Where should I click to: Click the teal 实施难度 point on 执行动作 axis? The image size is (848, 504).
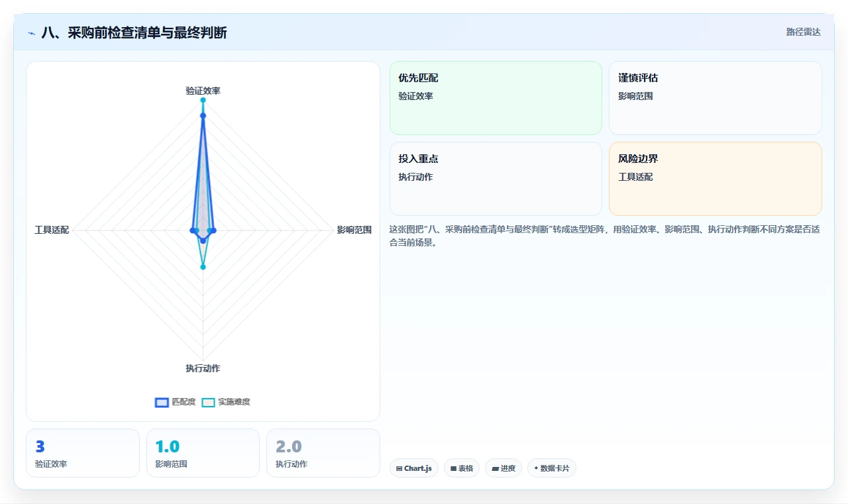203,267
